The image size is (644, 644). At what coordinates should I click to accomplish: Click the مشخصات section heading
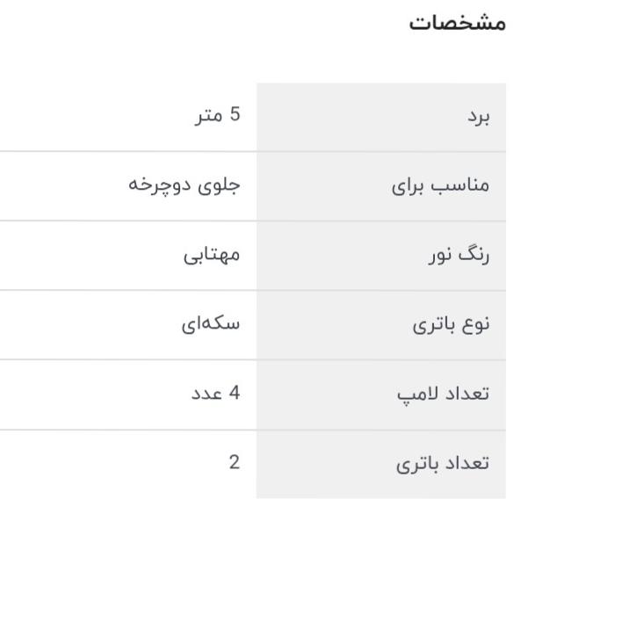click(x=457, y=22)
